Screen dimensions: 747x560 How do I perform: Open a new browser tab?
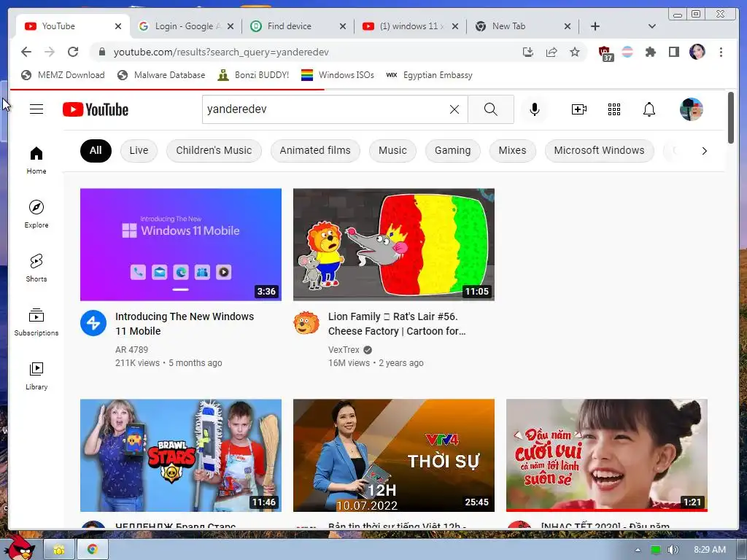595,26
